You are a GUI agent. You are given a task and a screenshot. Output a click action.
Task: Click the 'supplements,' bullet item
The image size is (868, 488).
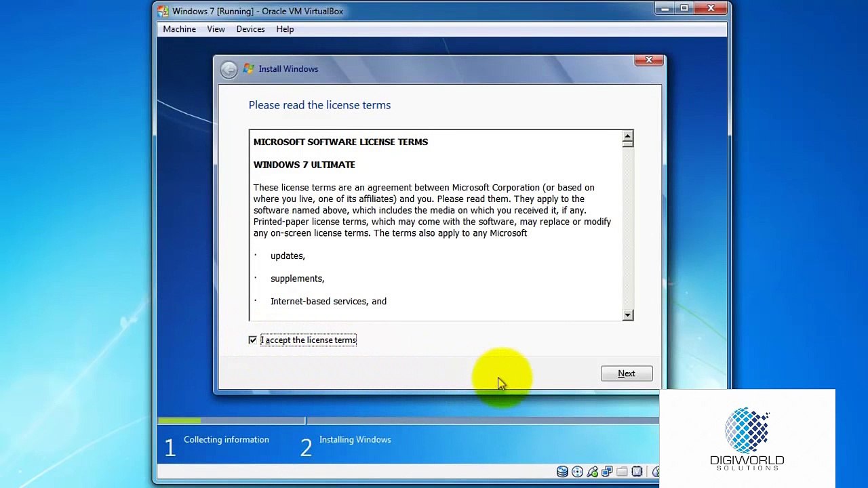pyautogui.click(x=297, y=279)
